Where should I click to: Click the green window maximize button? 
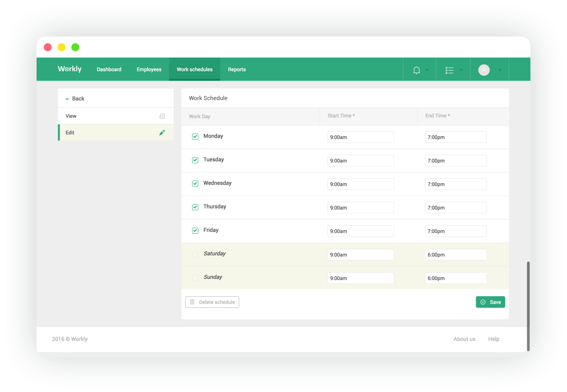point(75,47)
